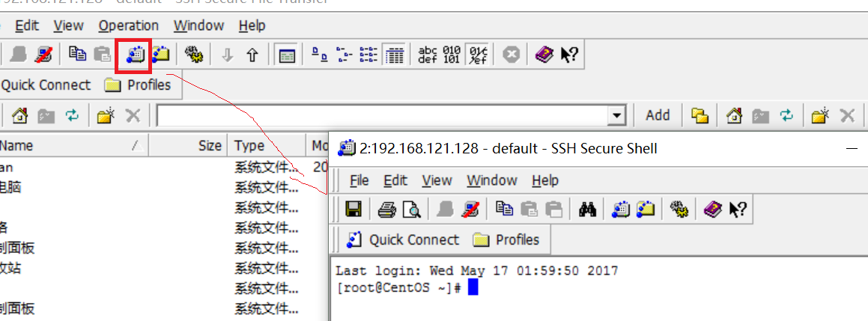Click Delete X icon in local pane
The width and height of the screenshot is (868, 321).
[133, 115]
